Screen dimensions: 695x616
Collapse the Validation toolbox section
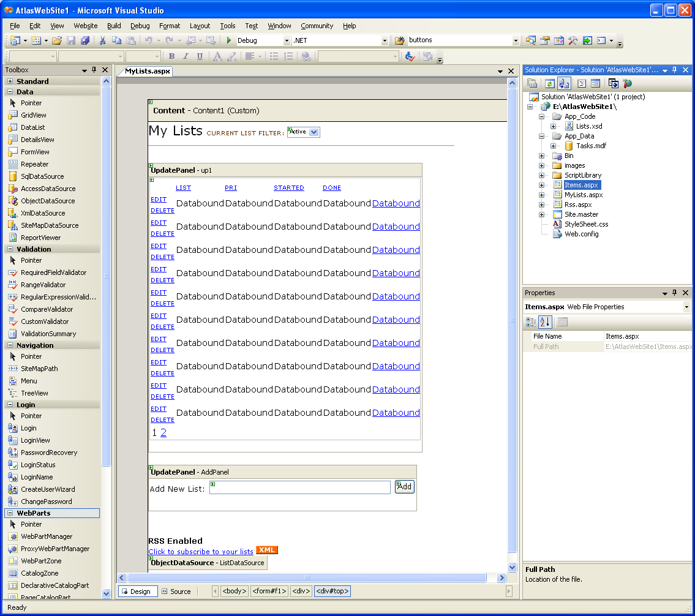pyautogui.click(x=10, y=249)
